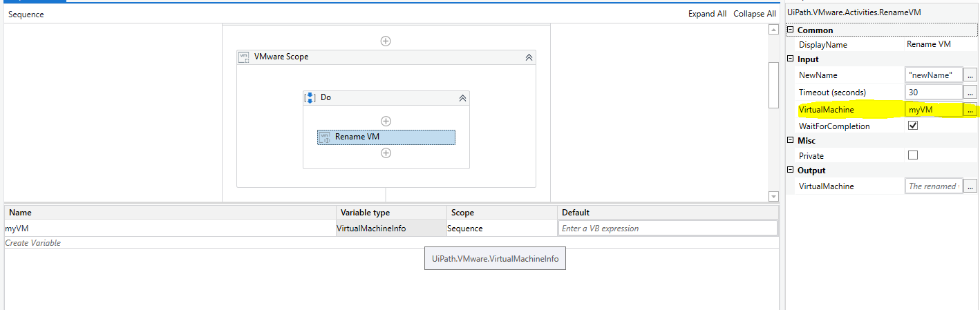Edit the Timeout seconds field
The image size is (980, 310).
pyautogui.click(x=934, y=92)
